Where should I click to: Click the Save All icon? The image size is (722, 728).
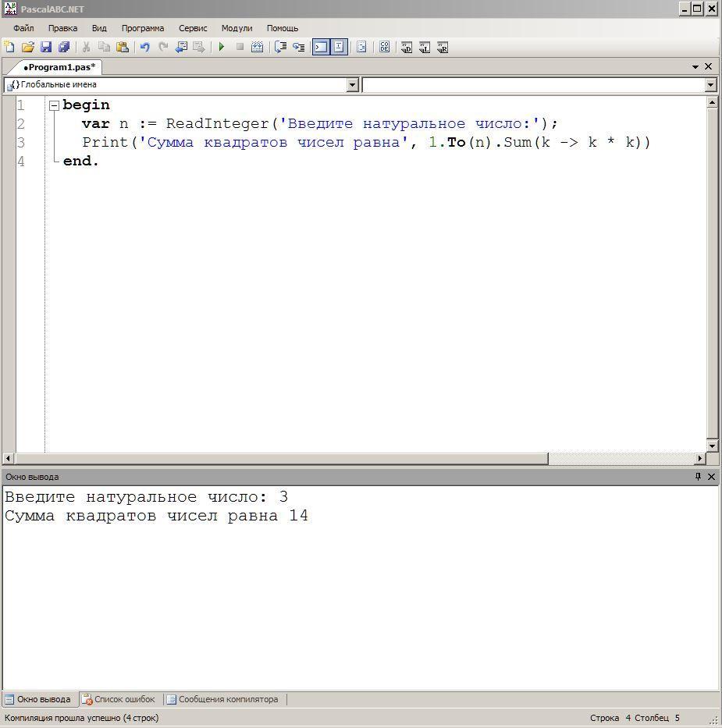(x=64, y=47)
